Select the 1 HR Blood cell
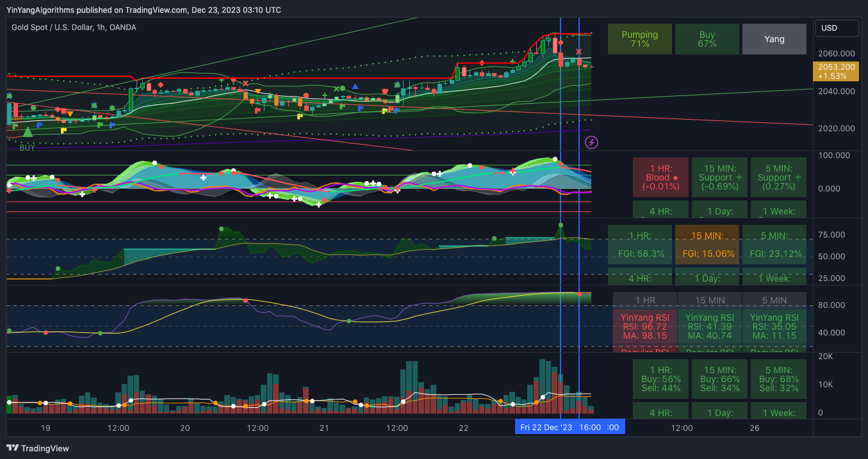Viewport: 868px width, 459px height. pyautogui.click(x=660, y=177)
